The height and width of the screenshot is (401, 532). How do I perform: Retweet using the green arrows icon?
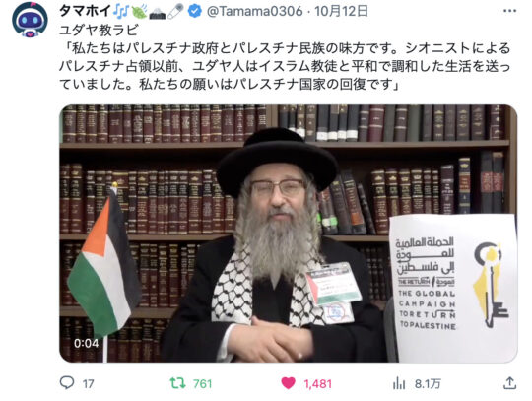coord(177,383)
